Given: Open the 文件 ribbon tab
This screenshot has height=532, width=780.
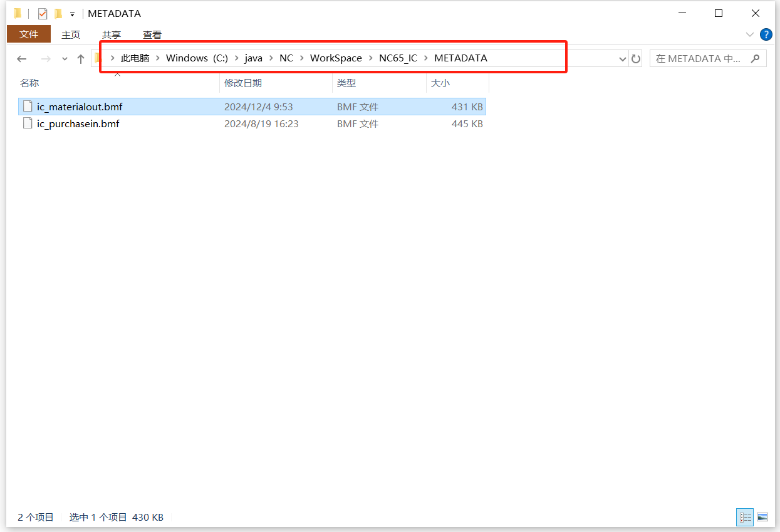Looking at the screenshot, I should (28, 34).
